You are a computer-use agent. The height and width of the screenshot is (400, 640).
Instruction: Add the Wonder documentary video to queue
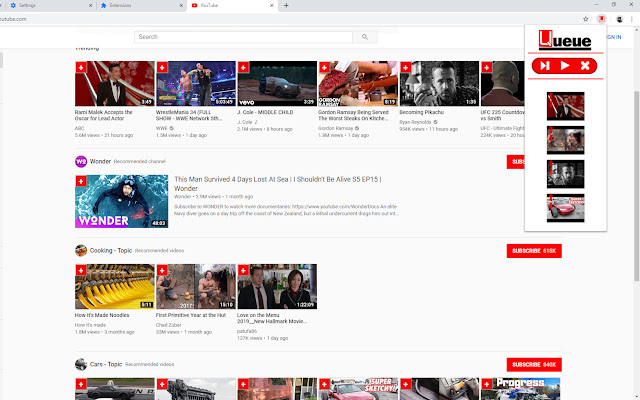pyautogui.click(x=80, y=181)
